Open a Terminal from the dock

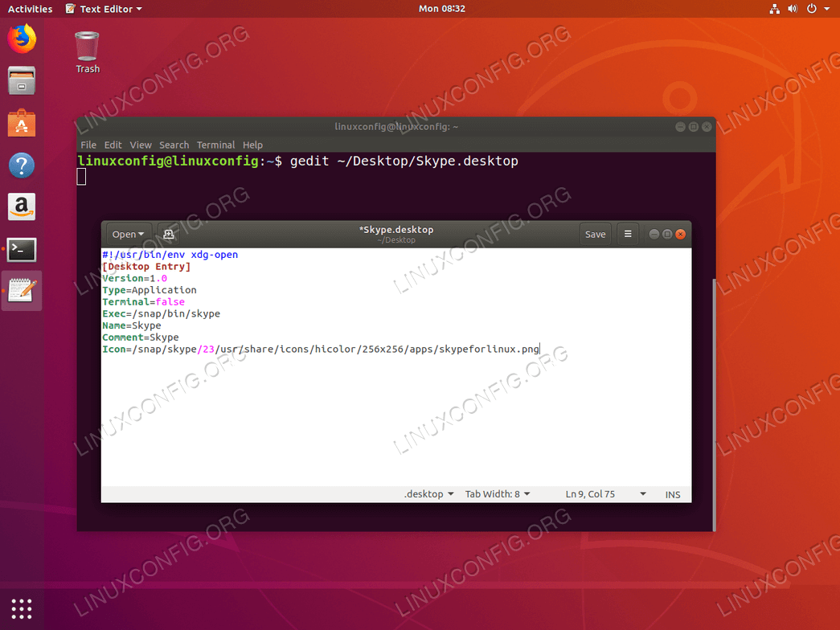point(21,249)
